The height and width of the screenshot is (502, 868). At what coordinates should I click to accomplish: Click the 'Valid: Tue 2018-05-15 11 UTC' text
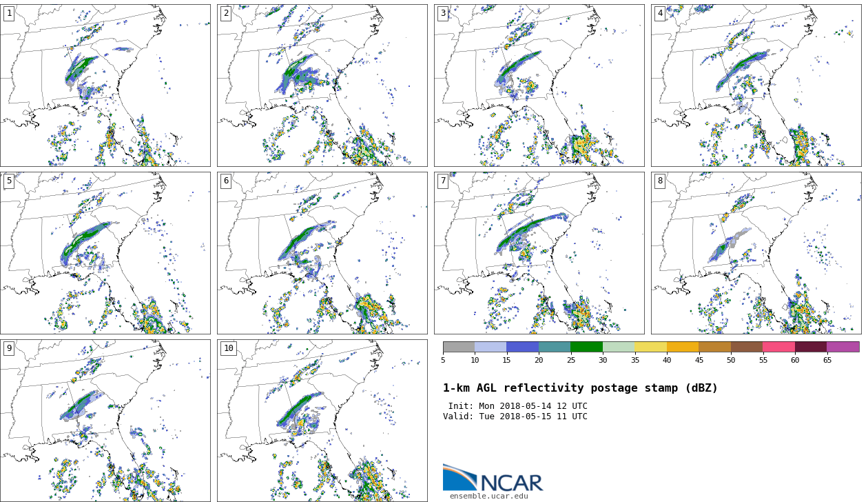tap(515, 416)
